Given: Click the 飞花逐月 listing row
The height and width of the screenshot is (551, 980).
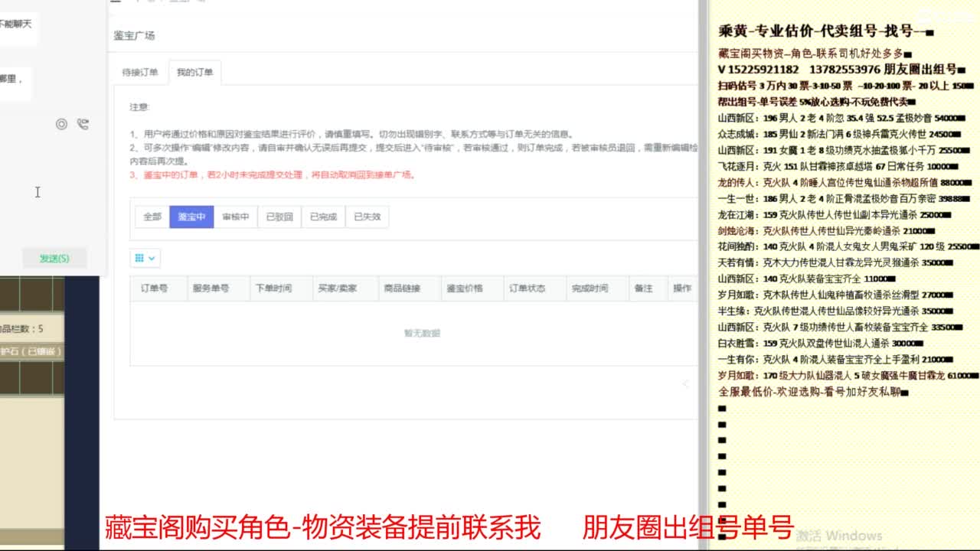Looking at the screenshot, I should tap(837, 166).
